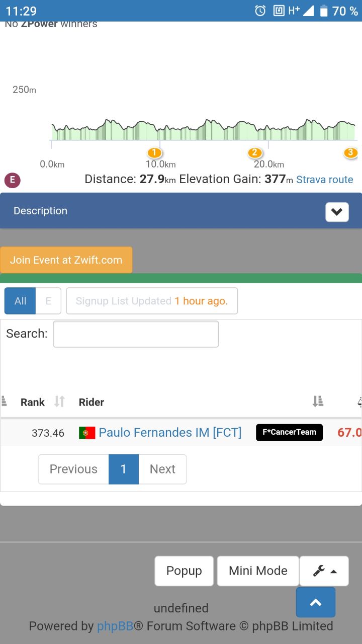Click the F*CancerTeam team badge
Image resolution: width=362 pixels, height=644 pixels.
pos(289,432)
